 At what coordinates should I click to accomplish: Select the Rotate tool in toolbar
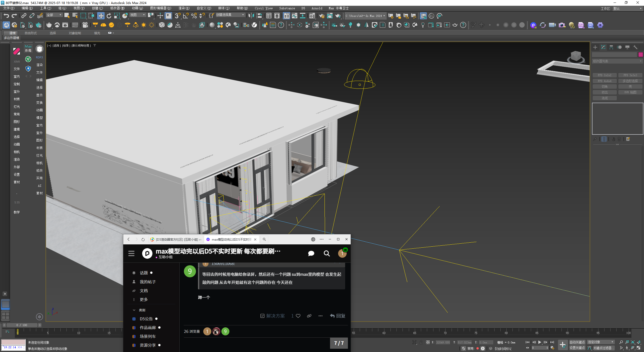(109, 16)
